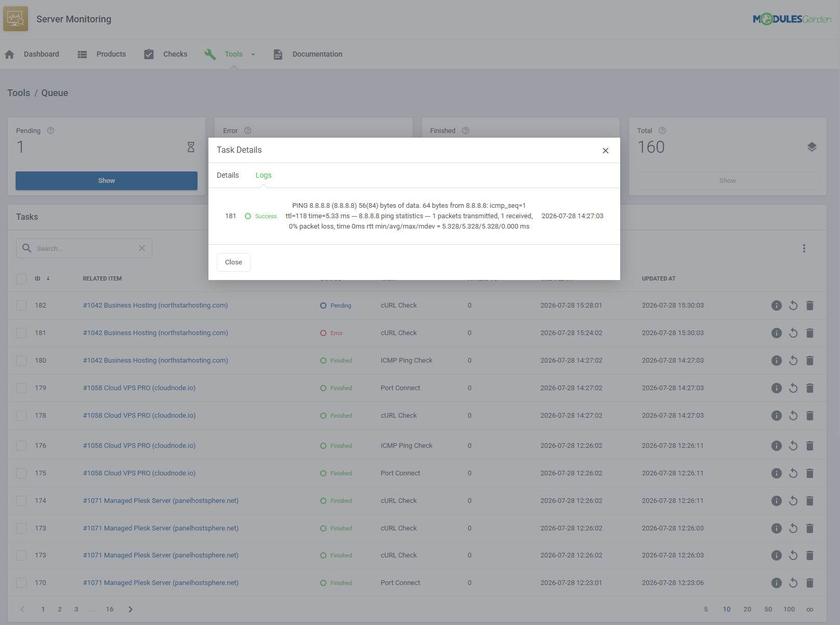Delete task 170 using the trash icon
Viewport: 840px width, 625px height.
(x=810, y=583)
